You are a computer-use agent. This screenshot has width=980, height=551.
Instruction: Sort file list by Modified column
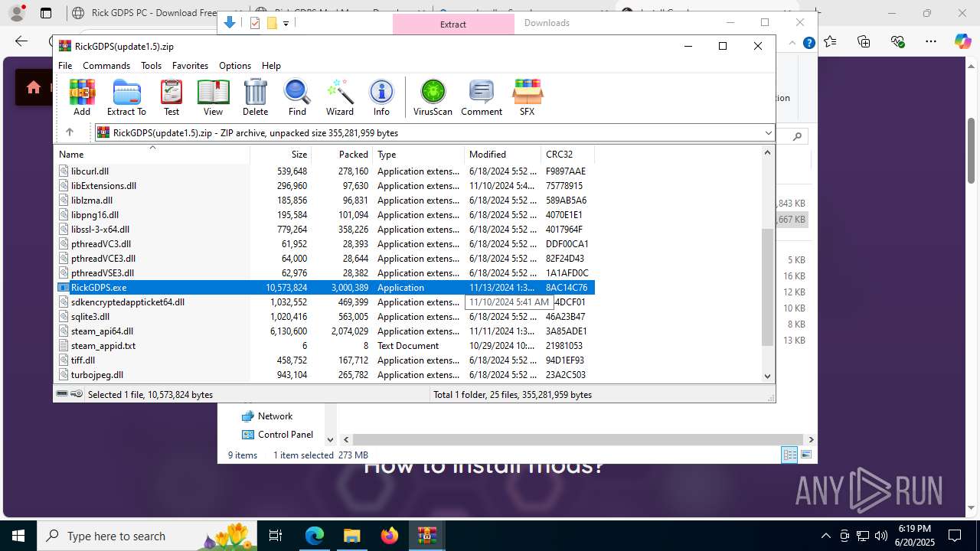click(x=502, y=155)
